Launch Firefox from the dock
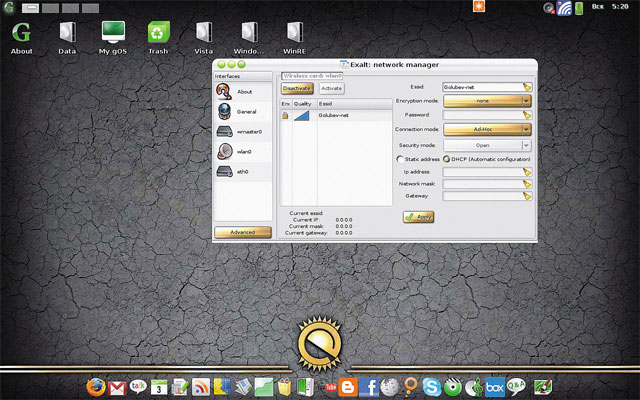The image size is (640, 400). (96, 387)
